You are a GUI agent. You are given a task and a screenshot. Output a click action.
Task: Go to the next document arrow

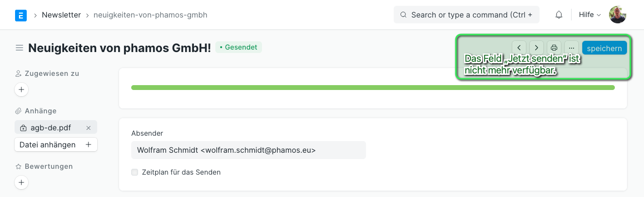point(537,48)
